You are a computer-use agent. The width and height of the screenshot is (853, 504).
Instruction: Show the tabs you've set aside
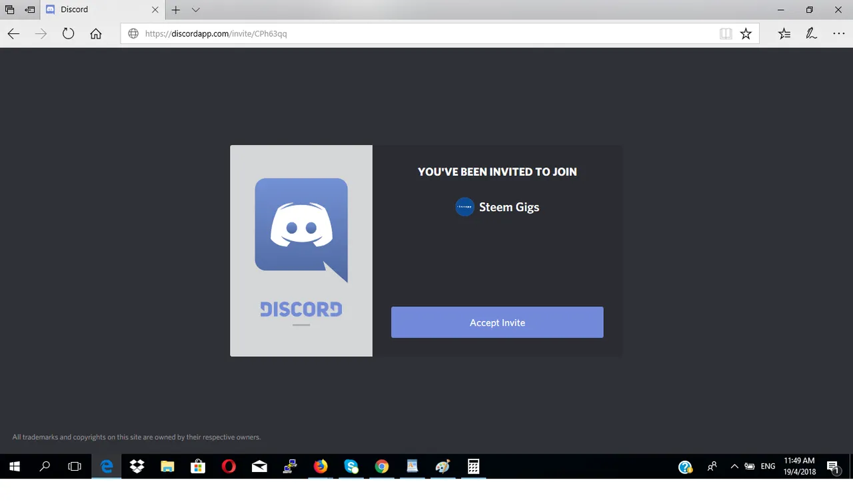[9, 10]
